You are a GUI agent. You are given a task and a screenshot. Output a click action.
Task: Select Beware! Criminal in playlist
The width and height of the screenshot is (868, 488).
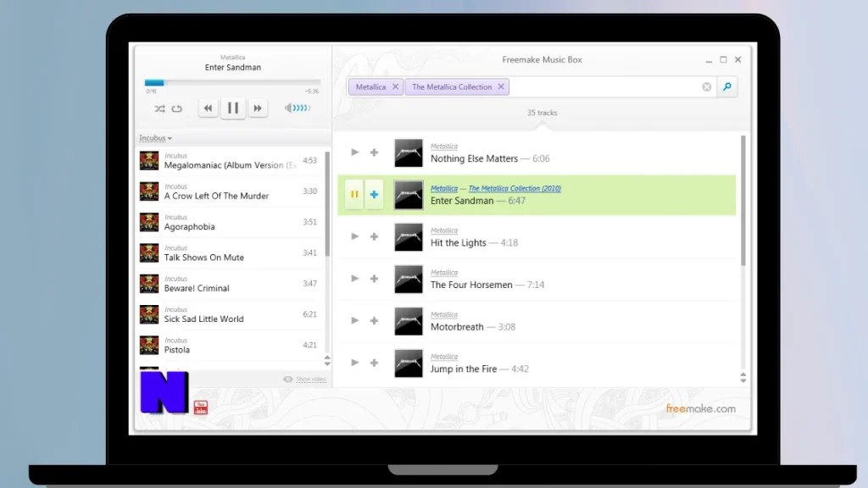(230, 284)
